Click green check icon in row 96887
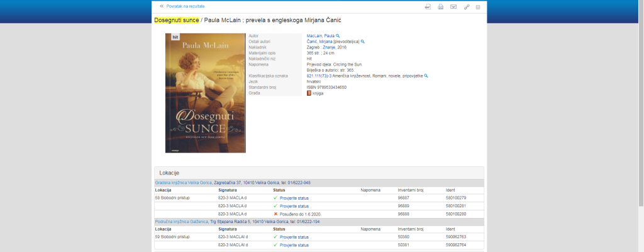 (x=275, y=198)
